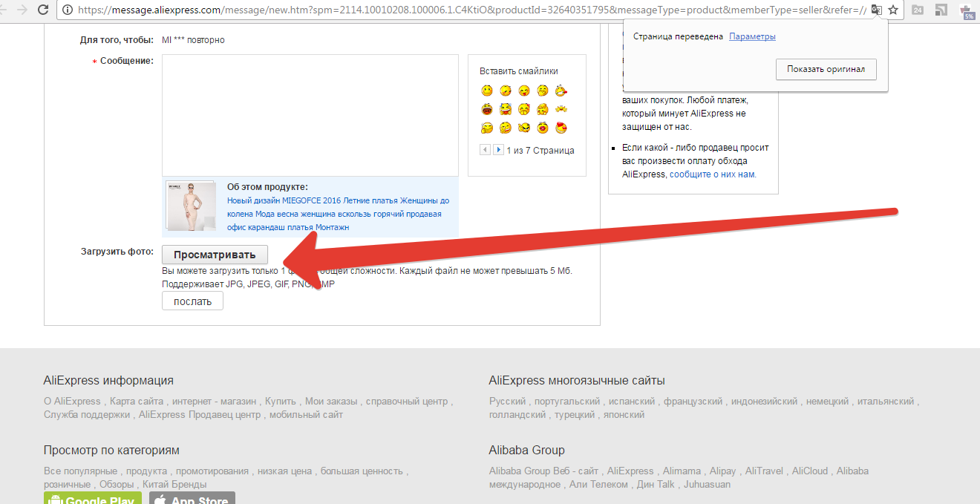Bookmark this page with the star icon
980x504 pixels.
pos(893,10)
